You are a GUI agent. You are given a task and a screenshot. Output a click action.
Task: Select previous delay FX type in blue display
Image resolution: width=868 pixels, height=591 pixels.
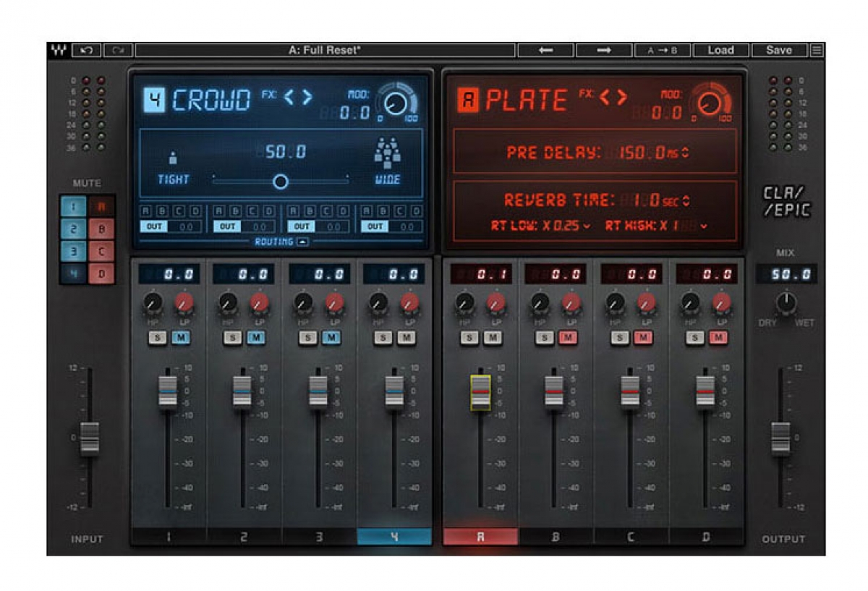(288, 97)
